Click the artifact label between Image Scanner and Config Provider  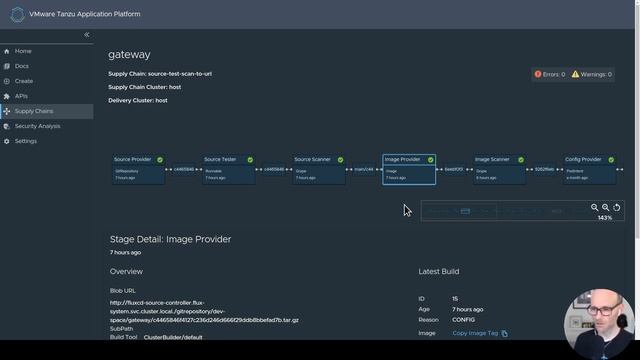(x=544, y=169)
